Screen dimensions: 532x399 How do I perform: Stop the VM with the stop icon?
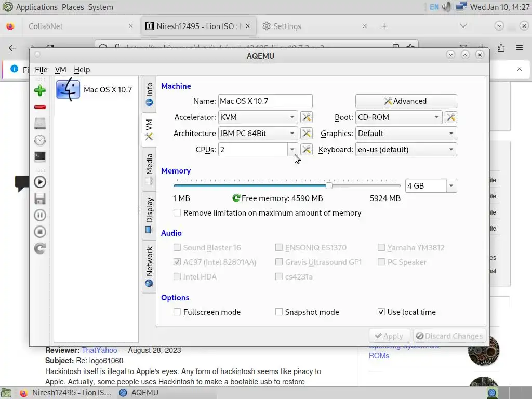tap(39, 232)
